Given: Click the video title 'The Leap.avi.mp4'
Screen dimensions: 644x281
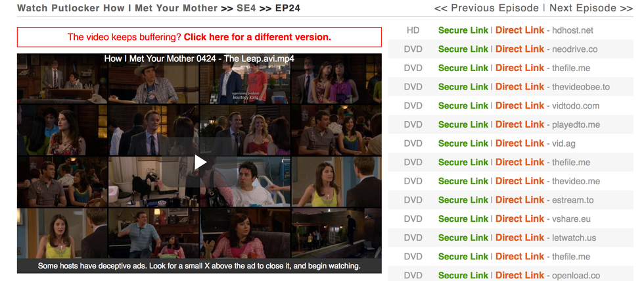Looking at the screenshot, I should tap(199, 59).
